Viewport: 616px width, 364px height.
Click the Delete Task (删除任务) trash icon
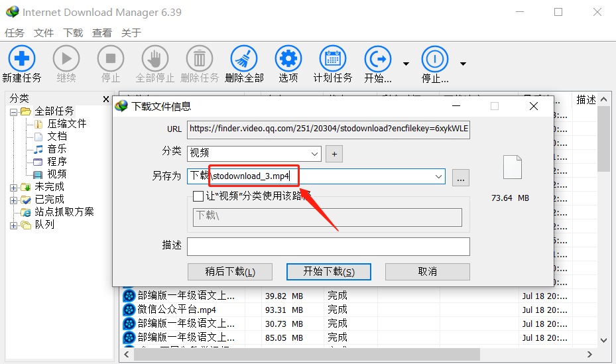point(199,59)
